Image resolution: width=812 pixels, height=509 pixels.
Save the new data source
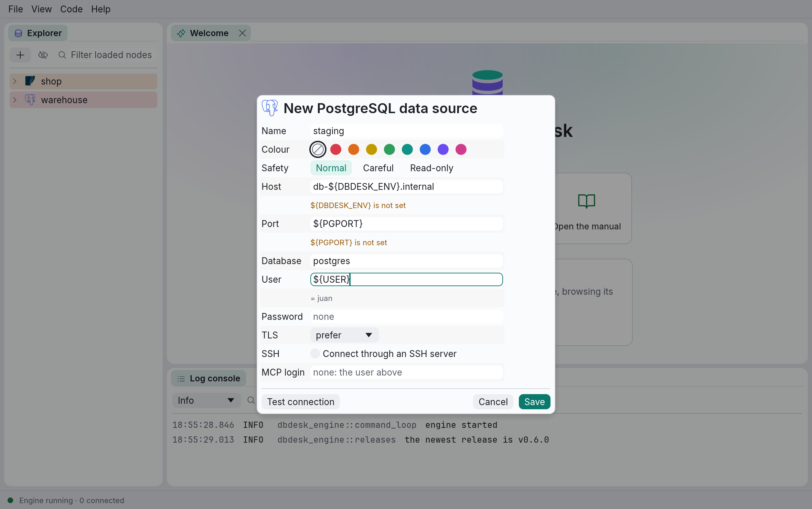[534, 402]
